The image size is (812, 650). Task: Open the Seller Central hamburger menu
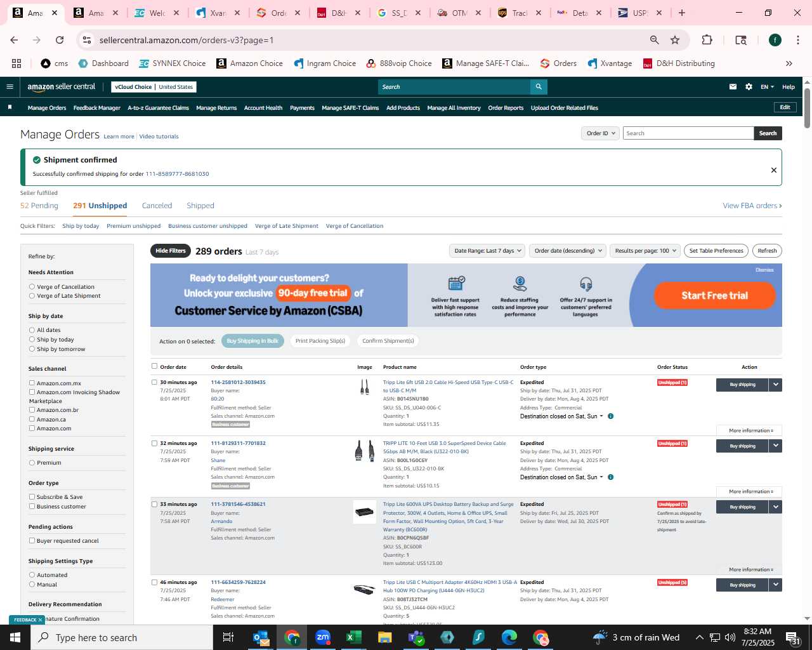10,87
